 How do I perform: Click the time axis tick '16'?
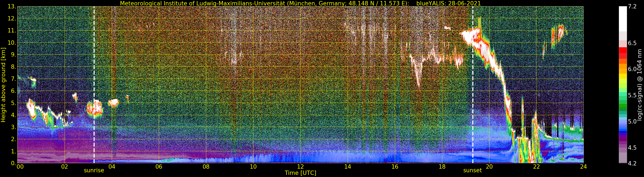point(395,167)
